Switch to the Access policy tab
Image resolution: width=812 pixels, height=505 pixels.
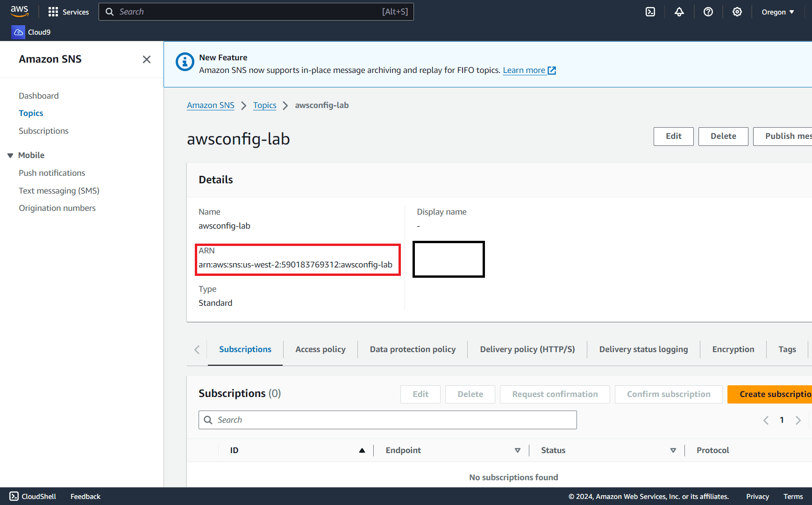[321, 349]
